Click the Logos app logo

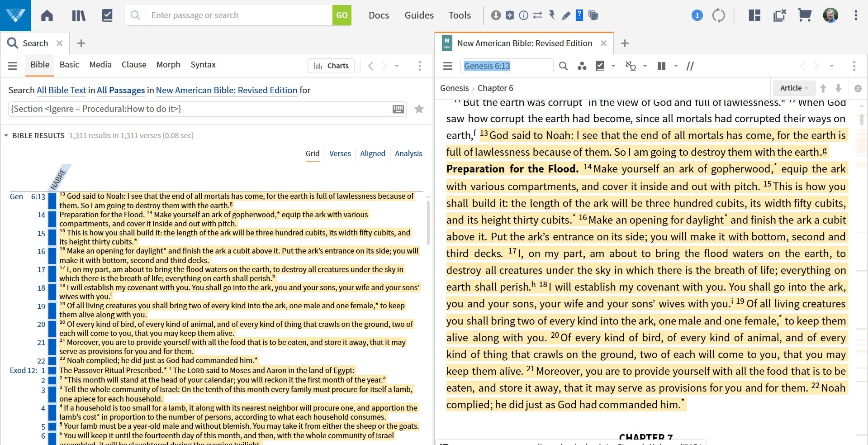(15, 15)
